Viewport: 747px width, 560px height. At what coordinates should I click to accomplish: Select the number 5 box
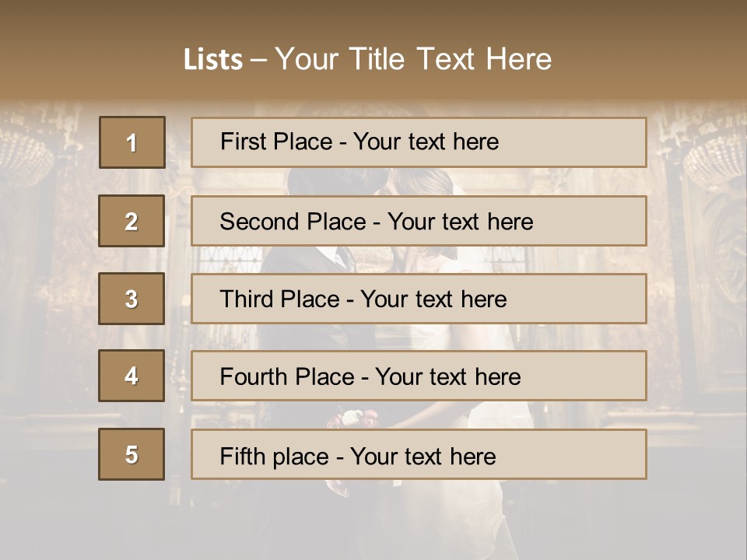[x=132, y=454]
